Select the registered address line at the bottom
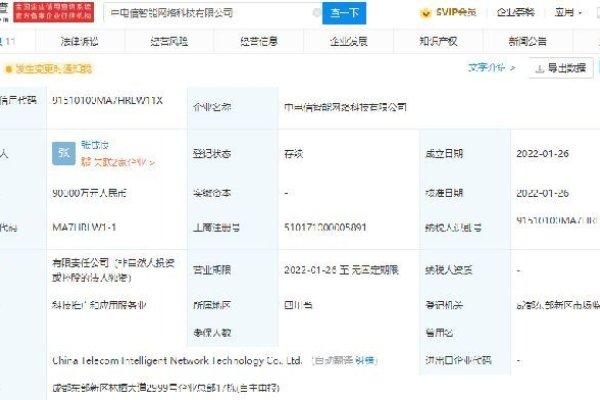This screenshot has height=400, width=600. pyautogui.click(x=166, y=388)
